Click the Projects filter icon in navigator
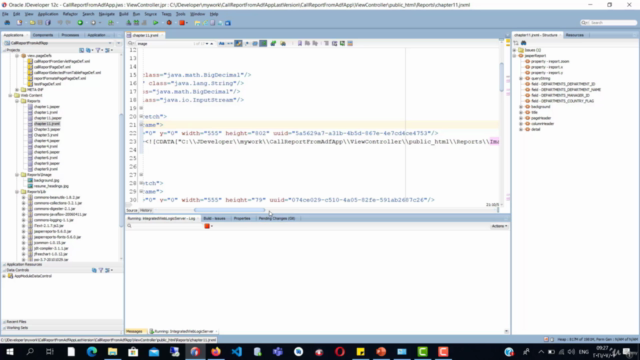The height and width of the screenshot is (360, 640). point(98,50)
